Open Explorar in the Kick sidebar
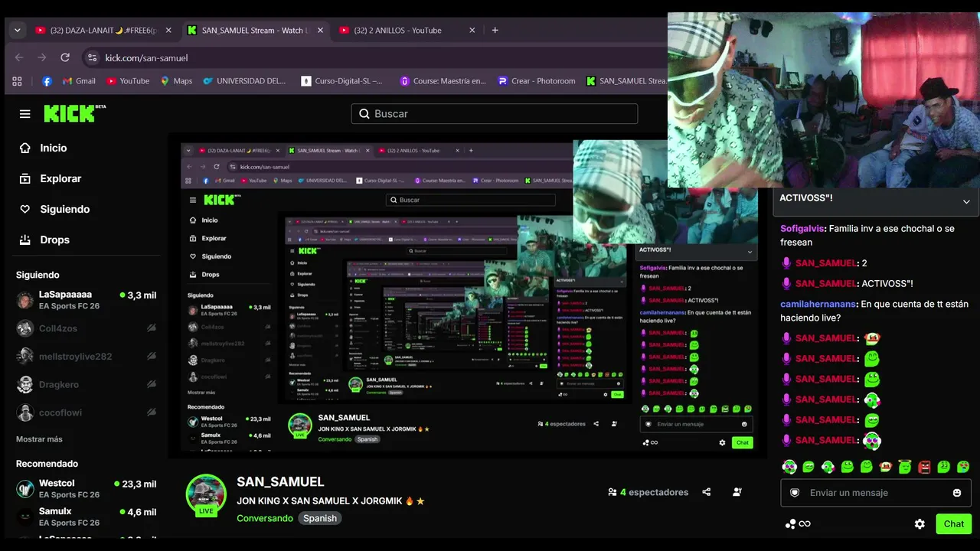 pos(51,178)
